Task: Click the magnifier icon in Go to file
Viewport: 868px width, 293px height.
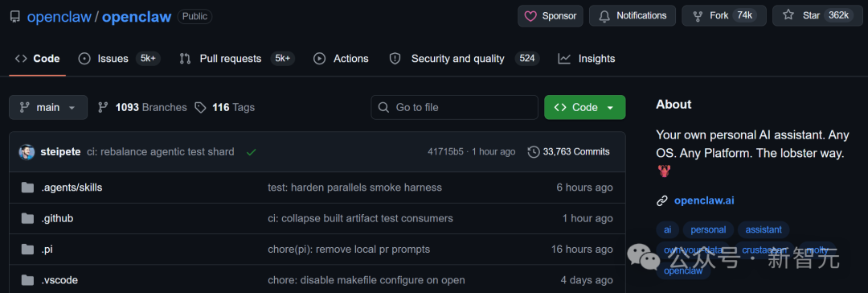Action: (x=383, y=107)
